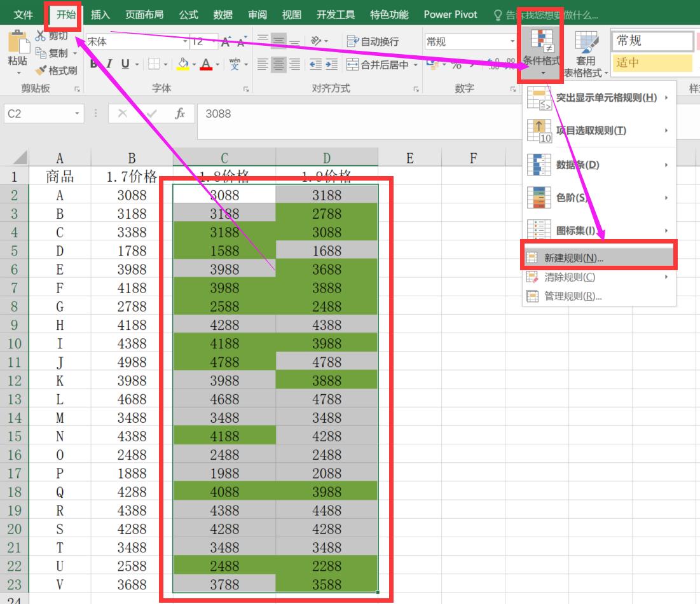
Task: Open the font name dropdown (宋体)
Action: [185, 42]
